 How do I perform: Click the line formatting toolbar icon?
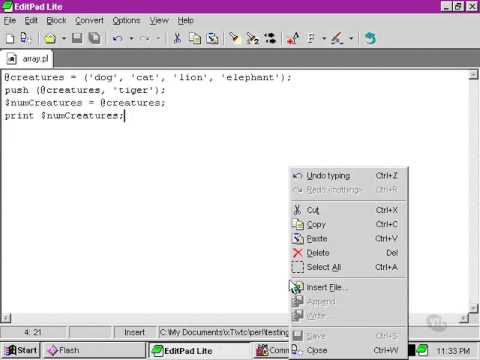tap(311, 39)
